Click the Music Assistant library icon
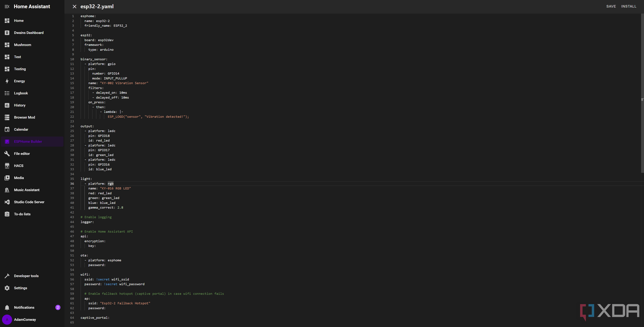 point(7,190)
